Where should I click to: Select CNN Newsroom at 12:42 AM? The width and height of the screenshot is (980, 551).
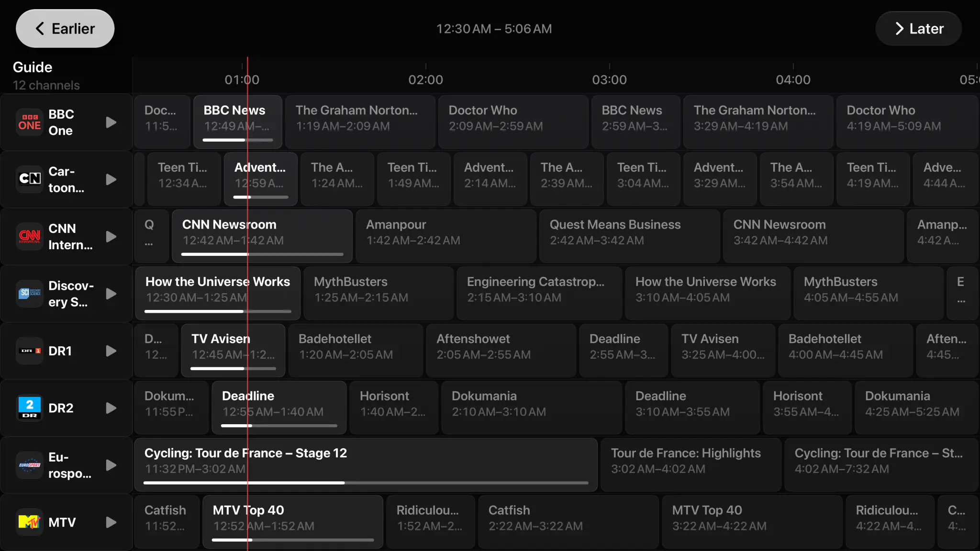click(262, 236)
